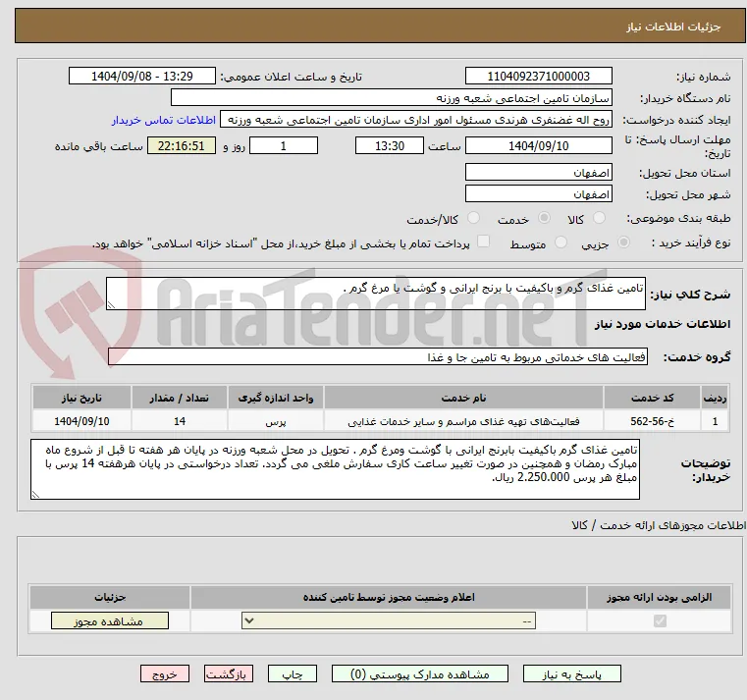Screen dimensions: 747x700
Task: Click the اعلام وضعیت مجوز توسط تامین کننده header
Action: coord(389,597)
